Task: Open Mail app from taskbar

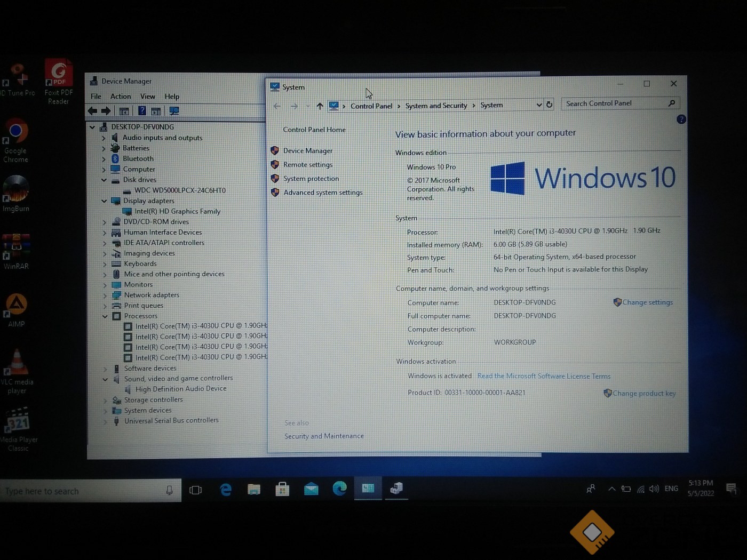Action: [x=311, y=489]
